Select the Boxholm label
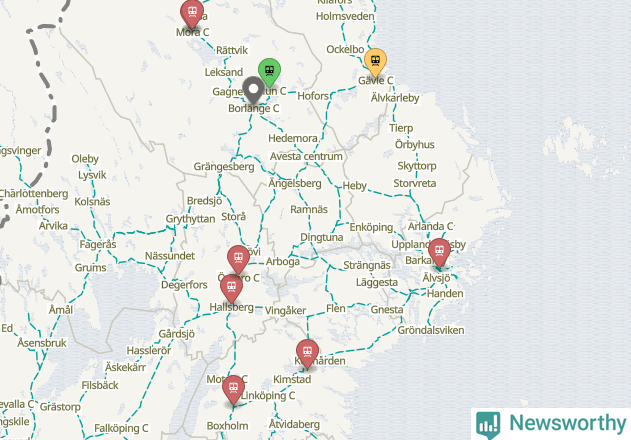This screenshot has height=440, width=631. (x=227, y=426)
